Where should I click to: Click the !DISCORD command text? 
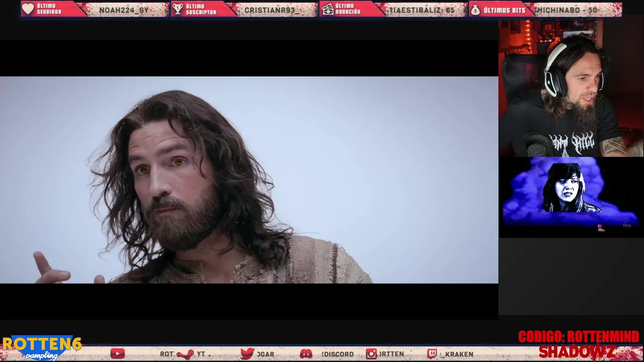pyautogui.click(x=338, y=354)
